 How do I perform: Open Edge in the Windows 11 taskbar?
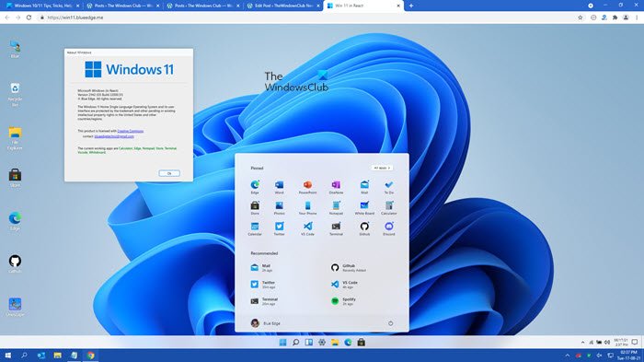(x=348, y=343)
